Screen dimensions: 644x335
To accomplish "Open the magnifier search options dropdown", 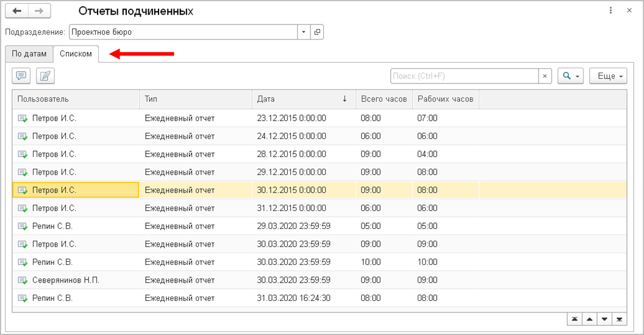I will [x=571, y=76].
